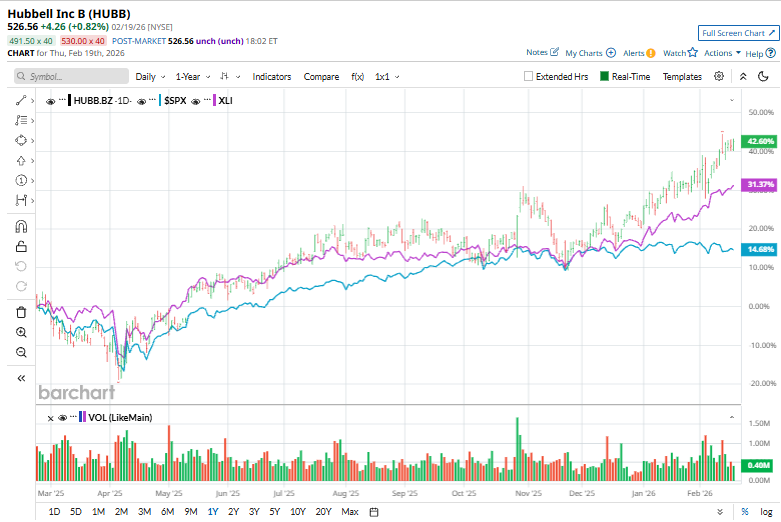The height and width of the screenshot is (522, 781).
Task: Open VOL indicator options ellipsis
Action: click(74, 417)
